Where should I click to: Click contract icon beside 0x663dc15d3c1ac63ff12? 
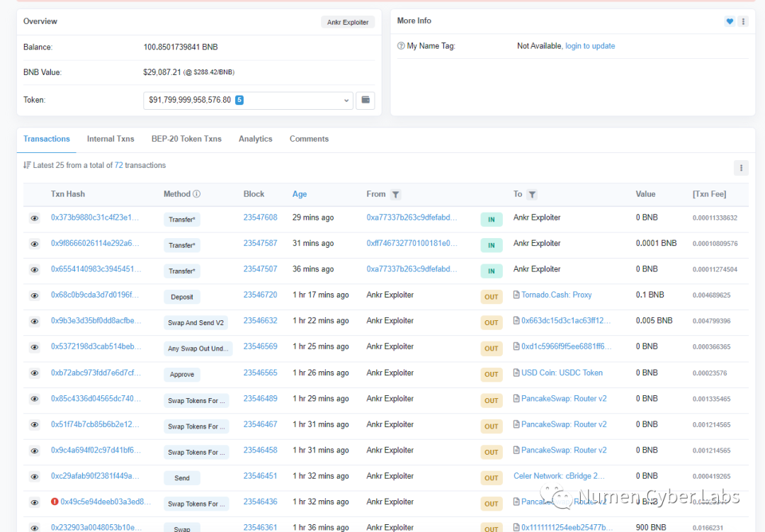516,321
